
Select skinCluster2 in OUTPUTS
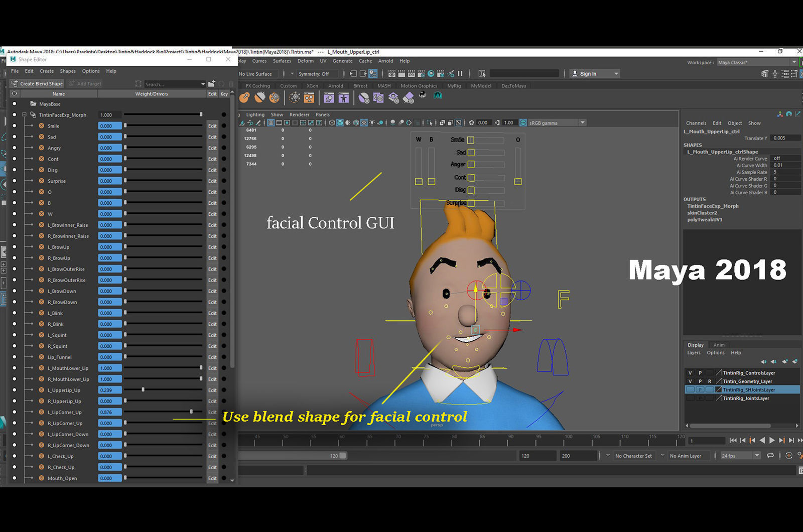pos(702,213)
